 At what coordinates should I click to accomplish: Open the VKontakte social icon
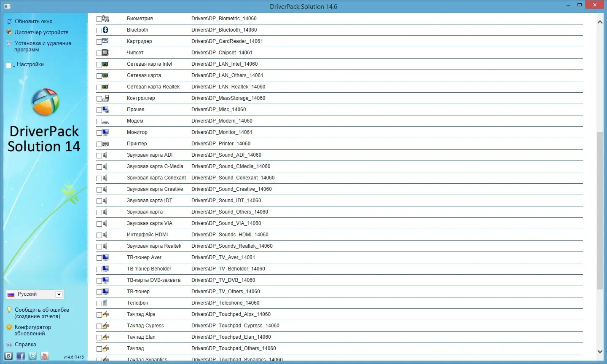point(8,356)
